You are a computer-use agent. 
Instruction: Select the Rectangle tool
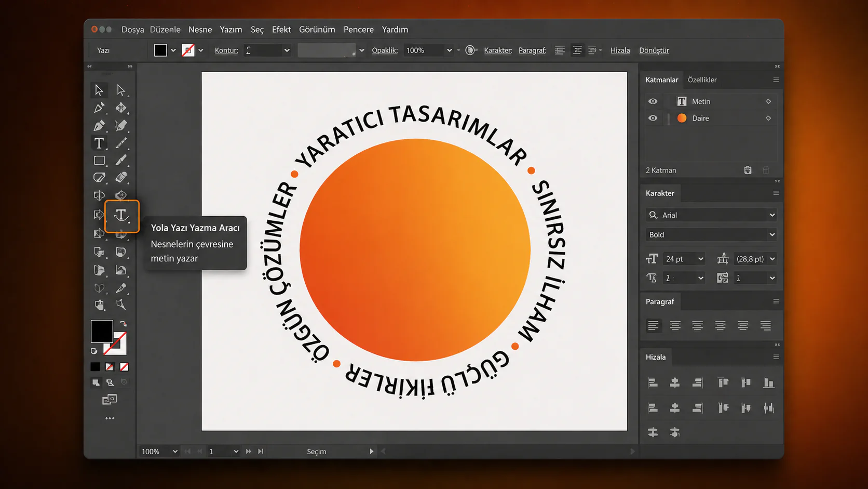click(100, 161)
